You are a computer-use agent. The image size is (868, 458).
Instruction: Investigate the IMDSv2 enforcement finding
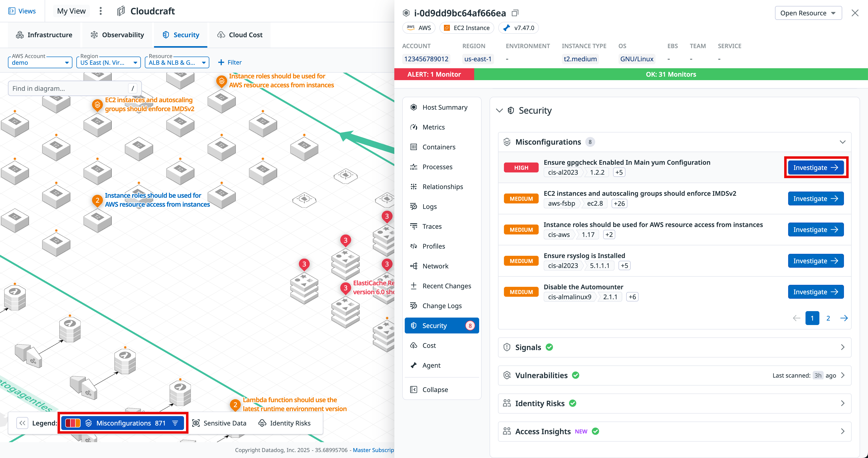tap(816, 198)
